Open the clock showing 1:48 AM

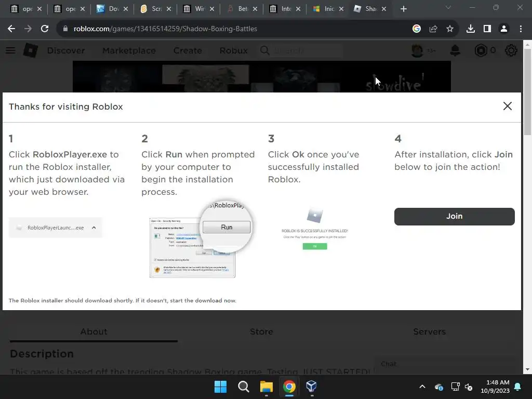click(x=495, y=387)
